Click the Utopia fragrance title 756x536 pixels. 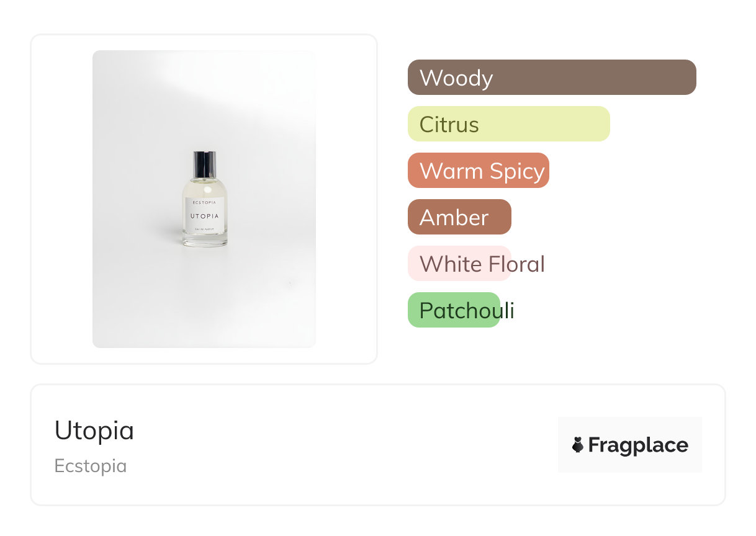pos(94,431)
